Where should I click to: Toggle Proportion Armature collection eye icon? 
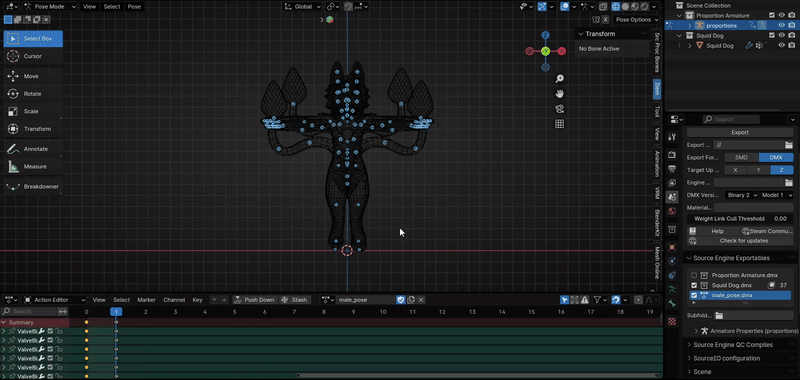781,15
